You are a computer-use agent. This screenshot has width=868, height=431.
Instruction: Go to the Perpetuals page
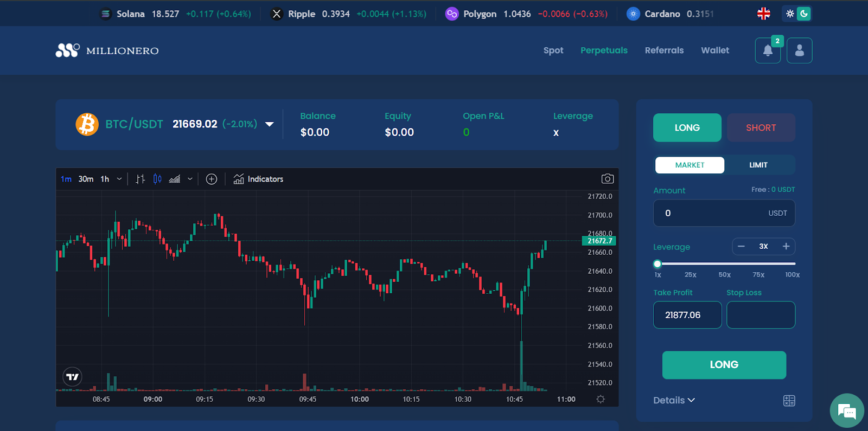click(x=604, y=50)
